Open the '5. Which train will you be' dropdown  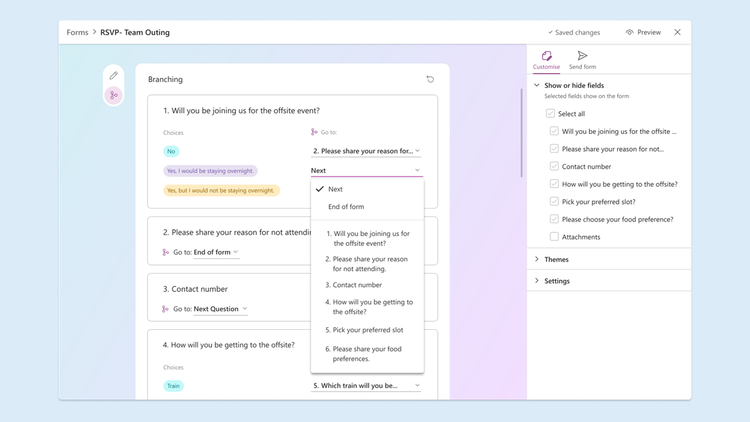366,386
